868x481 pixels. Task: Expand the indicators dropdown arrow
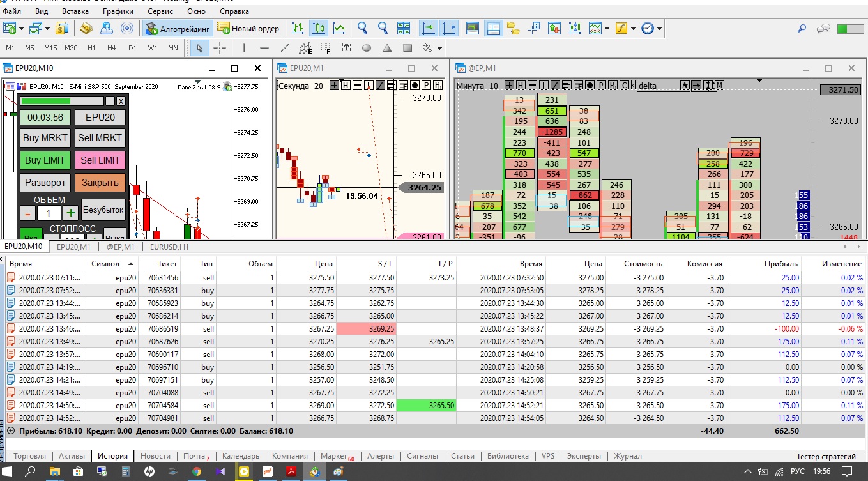[606, 28]
